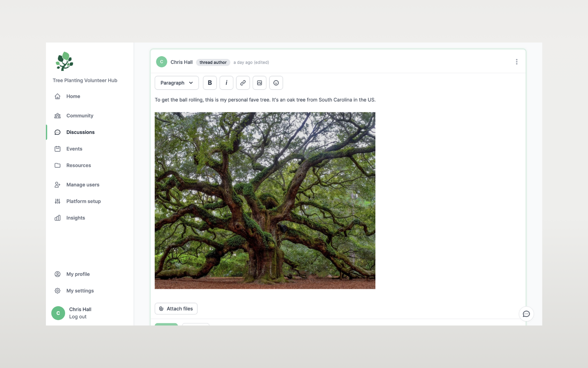Toggle italic formatting
Screen dimensions: 588x368
(226, 83)
